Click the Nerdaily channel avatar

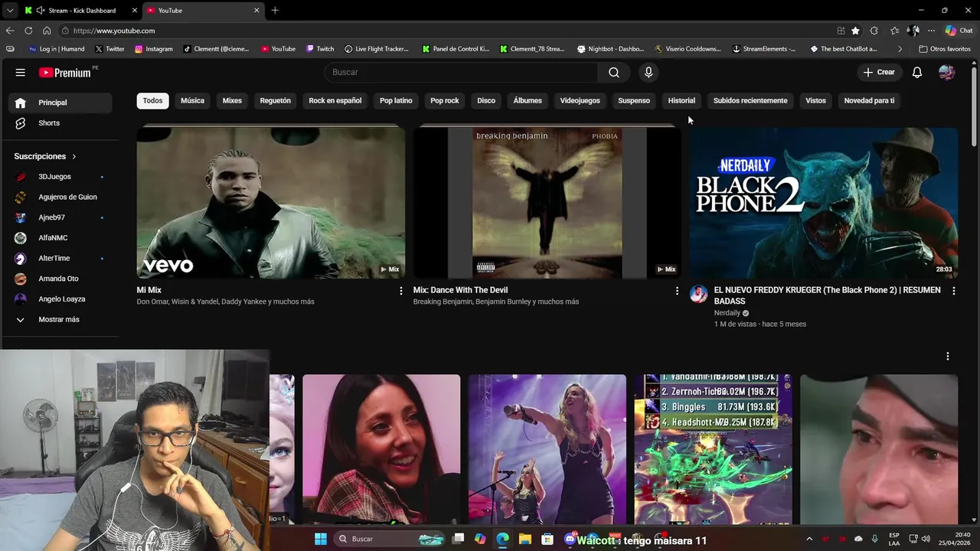[698, 295]
